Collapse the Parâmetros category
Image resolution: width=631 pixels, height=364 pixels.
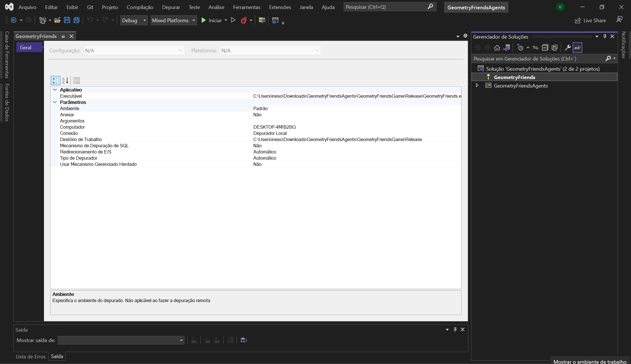click(x=55, y=102)
